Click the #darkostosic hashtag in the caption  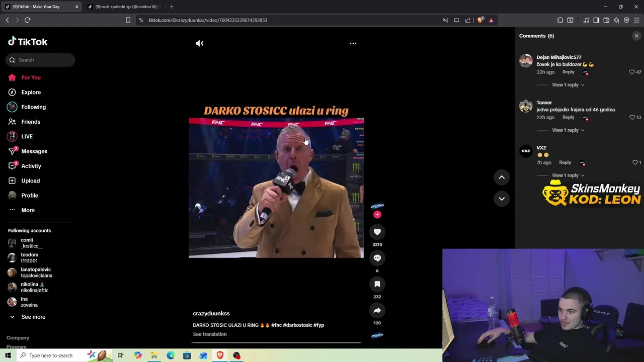[x=297, y=325]
